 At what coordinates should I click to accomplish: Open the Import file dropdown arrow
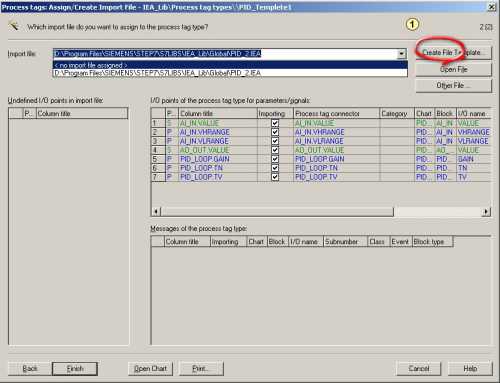(402, 53)
